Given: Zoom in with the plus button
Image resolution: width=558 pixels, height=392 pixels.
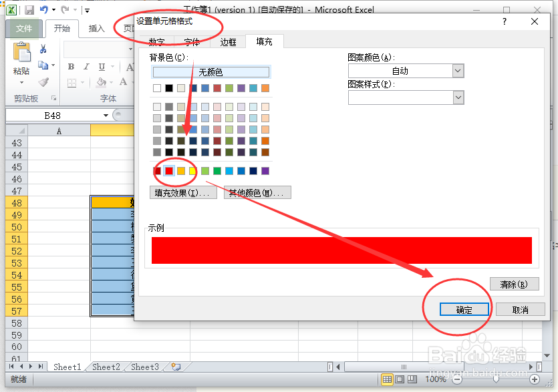Looking at the screenshot, I should point(534,379).
